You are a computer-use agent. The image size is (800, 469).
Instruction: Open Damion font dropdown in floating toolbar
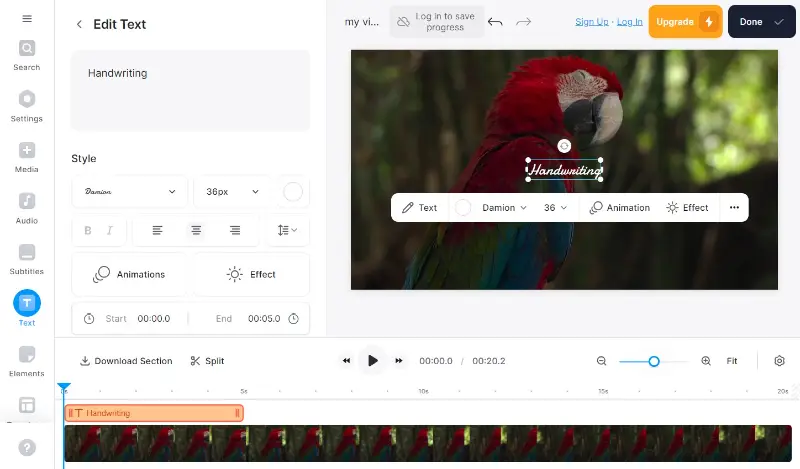[504, 208]
